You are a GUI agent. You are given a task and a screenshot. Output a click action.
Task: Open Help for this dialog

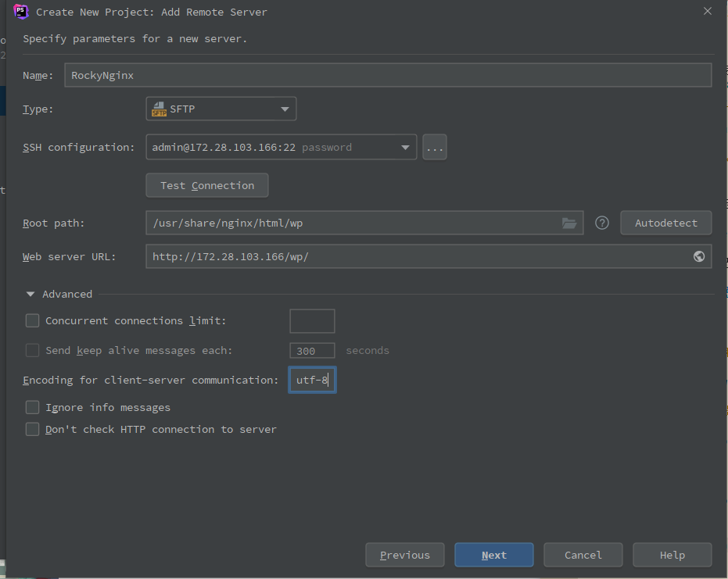[672, 555]
